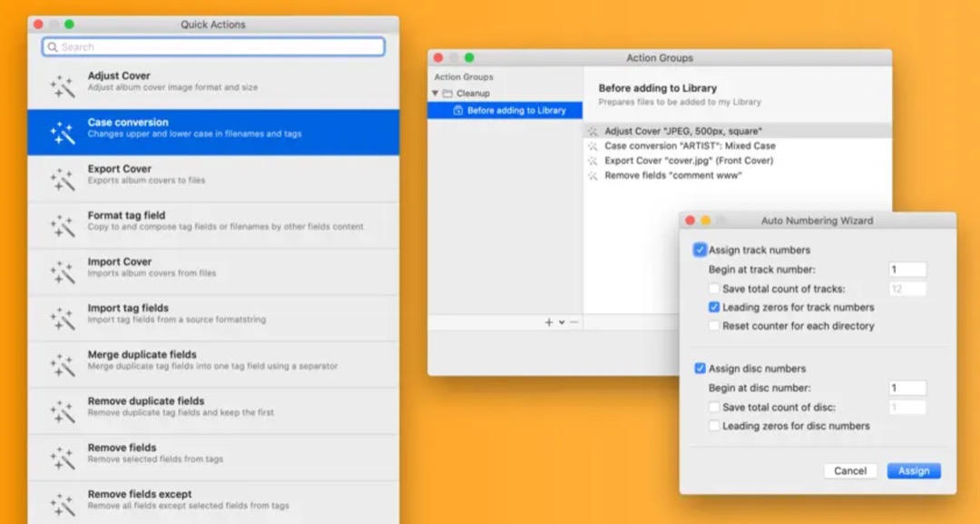The image size is (980, 524).
Task: Click the Export Cover wand icon
Action: [x=62, y=179]
